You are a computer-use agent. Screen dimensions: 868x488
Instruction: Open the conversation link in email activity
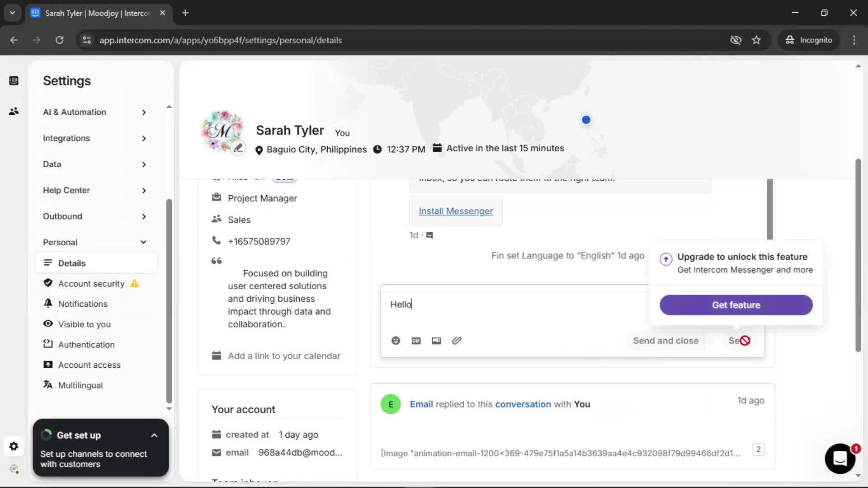[x=523, y=404]
